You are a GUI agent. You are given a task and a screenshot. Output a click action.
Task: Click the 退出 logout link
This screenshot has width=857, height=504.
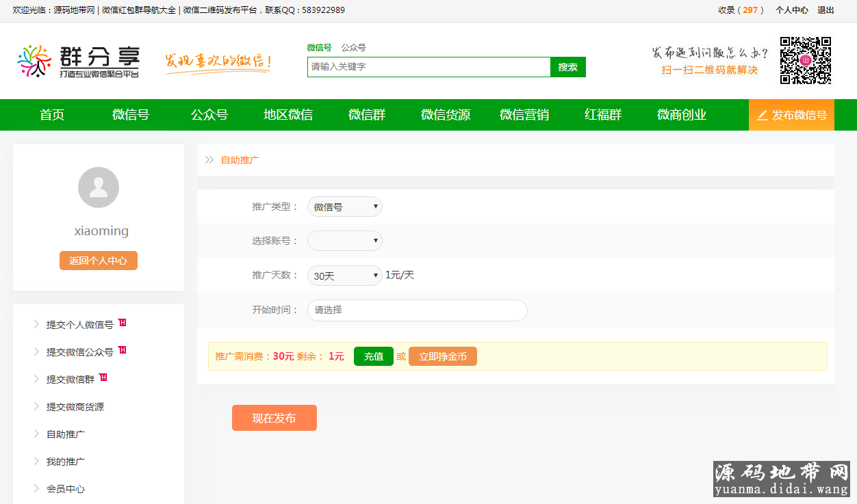(826, 10)
